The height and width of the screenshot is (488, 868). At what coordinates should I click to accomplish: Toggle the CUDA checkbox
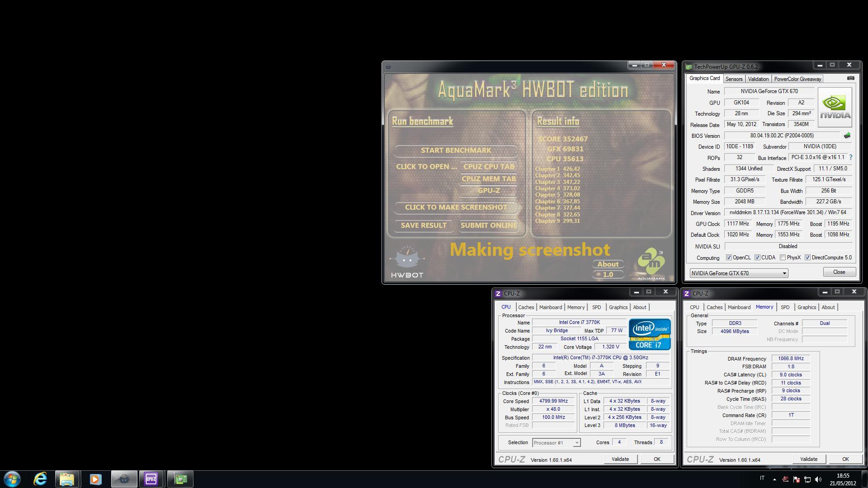click(757, 258)
